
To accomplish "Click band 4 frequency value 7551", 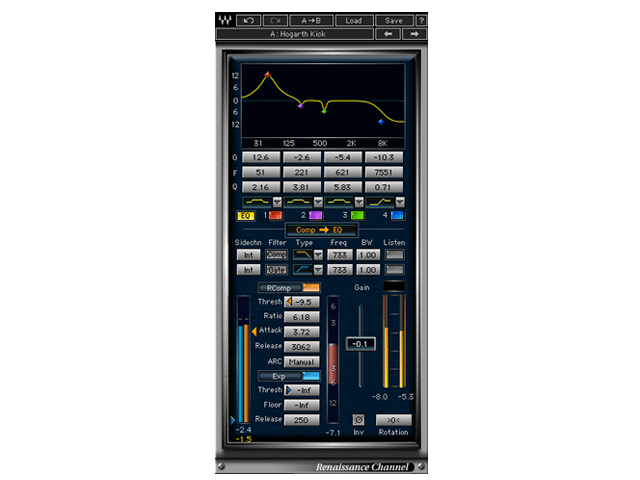I will (384, 172).
